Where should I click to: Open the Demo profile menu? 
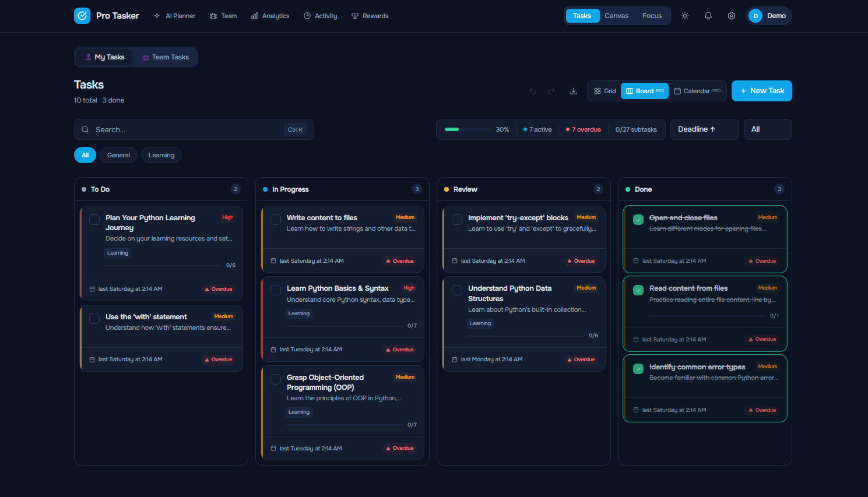click(x=769, y=16)
